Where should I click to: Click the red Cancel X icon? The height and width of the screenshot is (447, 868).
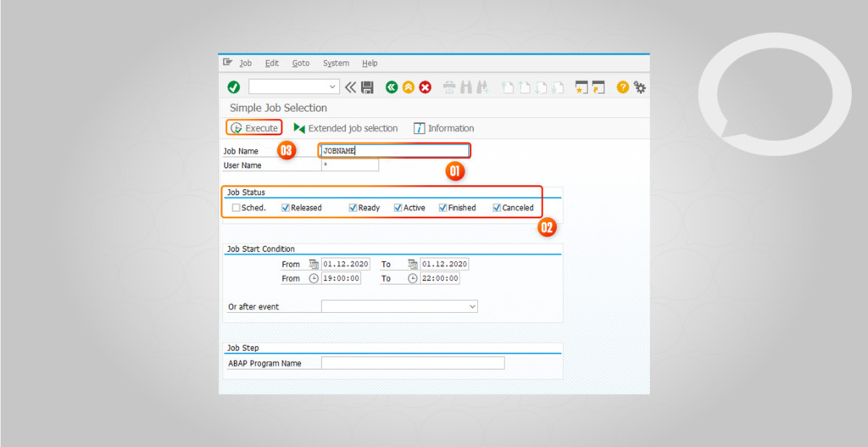(425, 87)
